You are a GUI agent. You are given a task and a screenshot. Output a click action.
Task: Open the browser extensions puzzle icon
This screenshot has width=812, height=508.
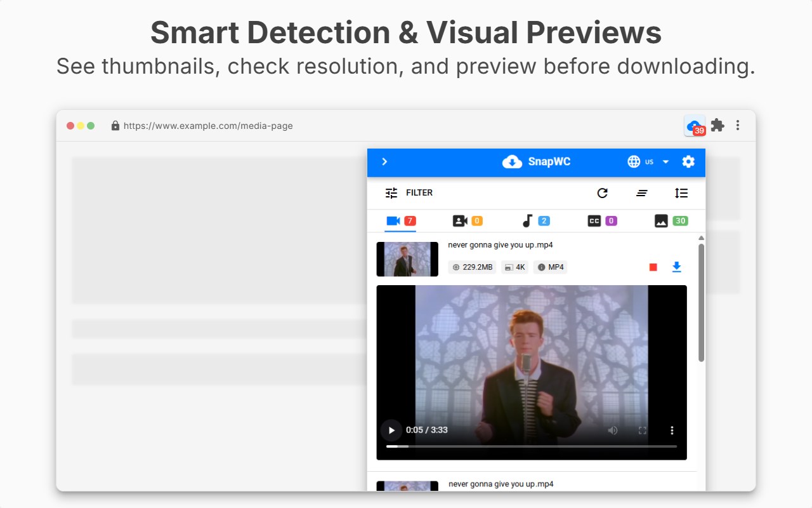717,125
